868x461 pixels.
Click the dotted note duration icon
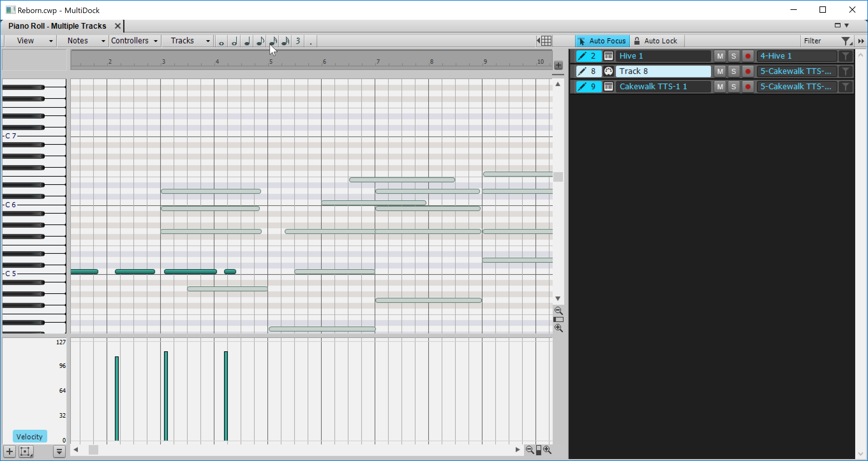(311, 41)
